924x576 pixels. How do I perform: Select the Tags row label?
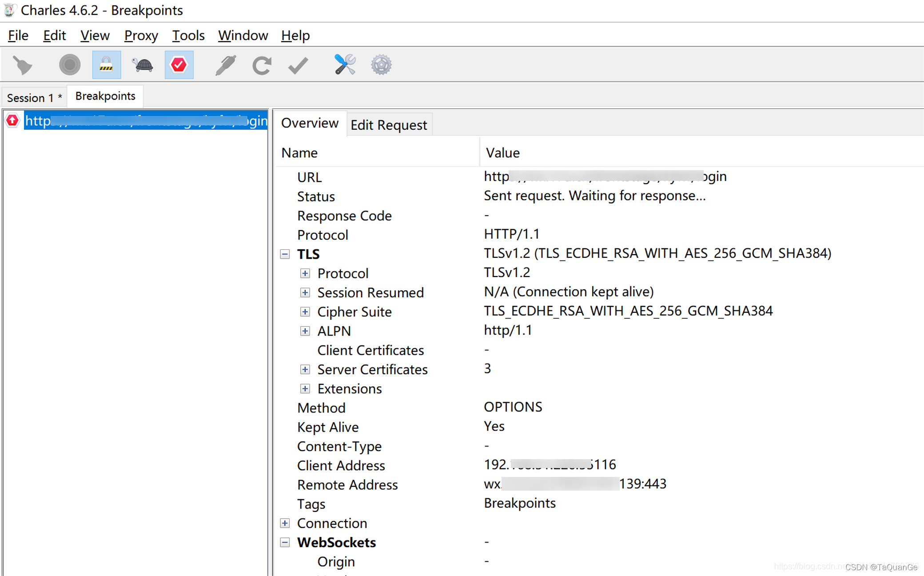point(311,504)
